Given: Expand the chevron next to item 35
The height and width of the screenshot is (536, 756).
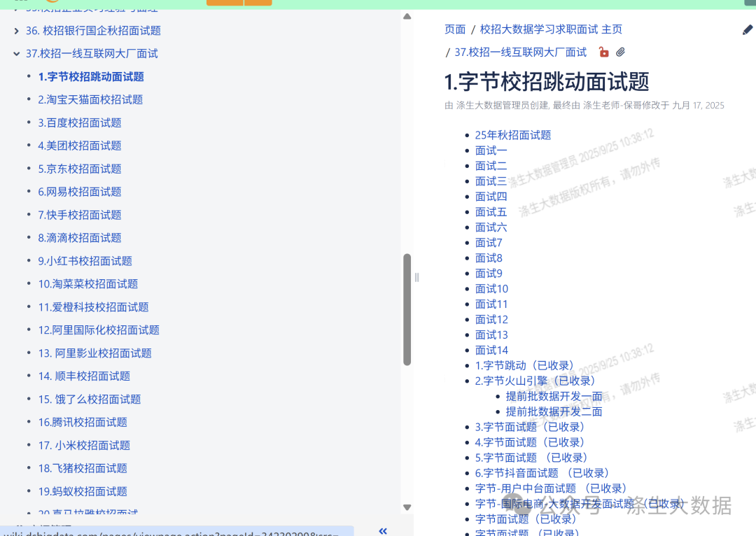Looking at the screenshot, I should point(15,8).
